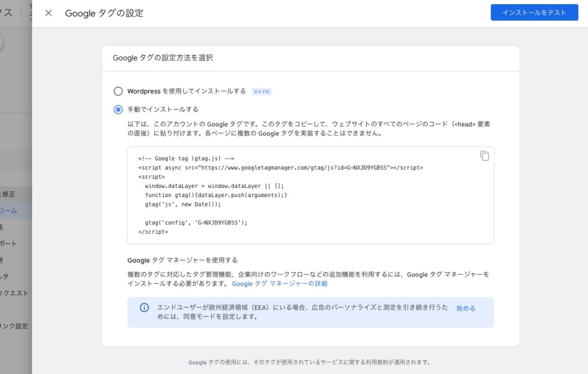
Task: Click the info icon in EEA notice
Action: coord(144,307)
